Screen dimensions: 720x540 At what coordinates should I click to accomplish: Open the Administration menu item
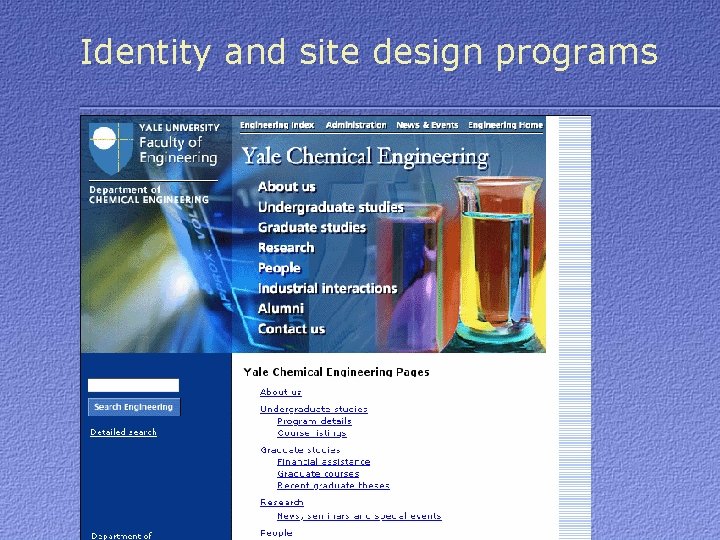[x=356, y=125]
